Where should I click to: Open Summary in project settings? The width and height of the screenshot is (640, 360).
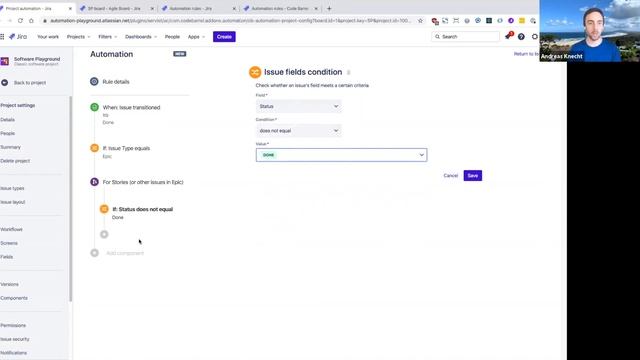tap(10, 147)
